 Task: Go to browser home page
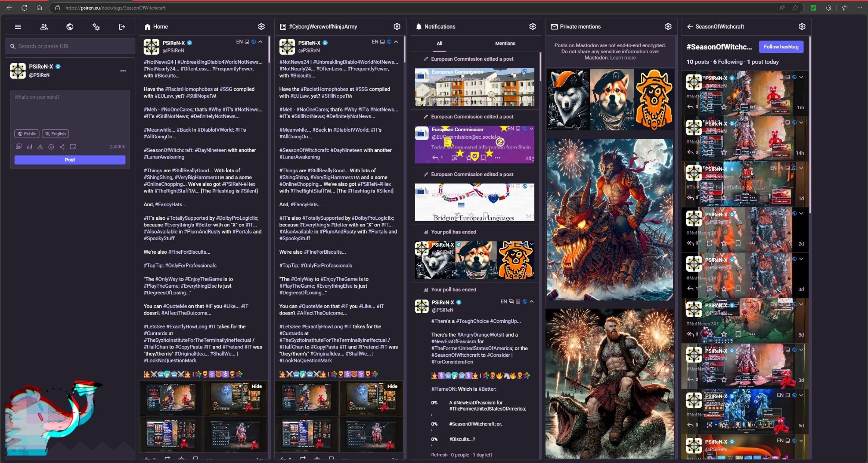pyautogui.click(x=39, y=7)
